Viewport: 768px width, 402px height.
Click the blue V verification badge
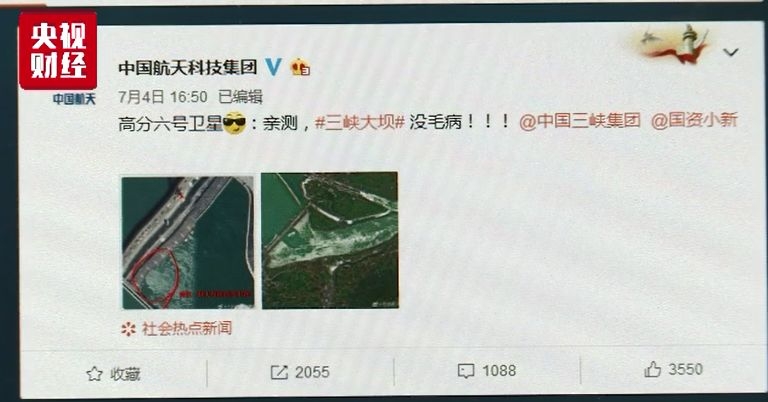273,67
